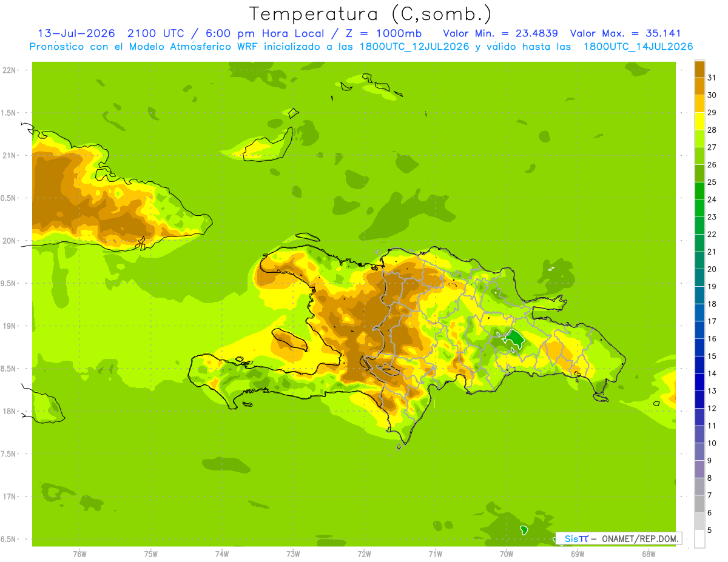Click colorbar label '31'
Screen dimensions: 728x562
tap(712, 78)
